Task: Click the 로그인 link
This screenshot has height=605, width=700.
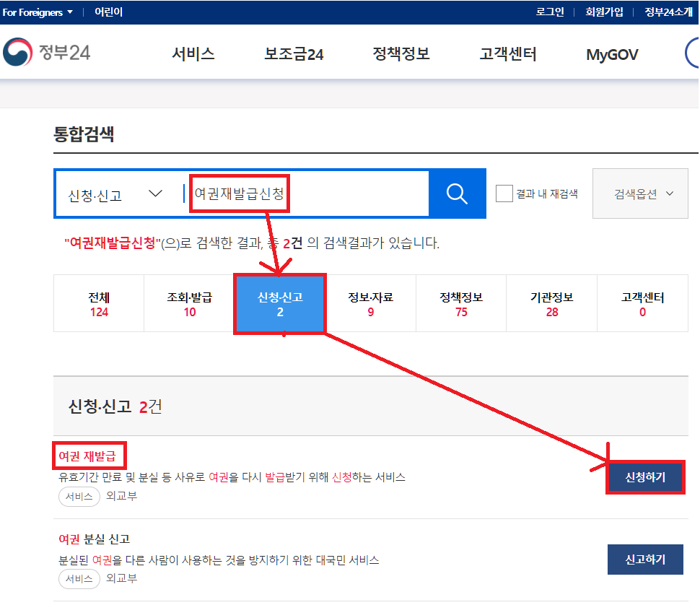Action: tap(550, 12)
